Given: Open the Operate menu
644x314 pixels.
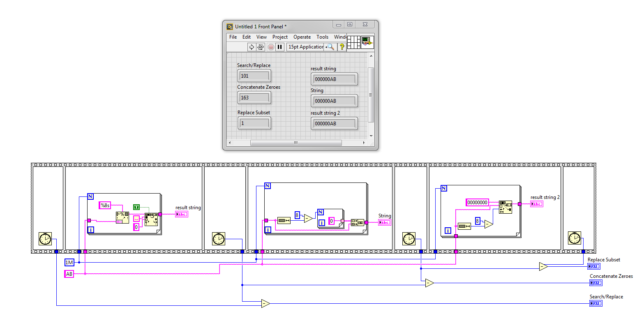Looking at the screenshot, I should point(302,37).
